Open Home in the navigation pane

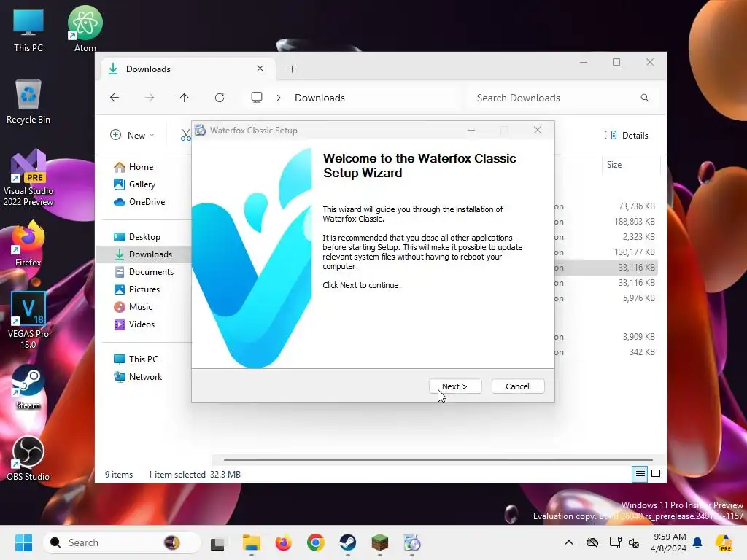coord(141,167)
